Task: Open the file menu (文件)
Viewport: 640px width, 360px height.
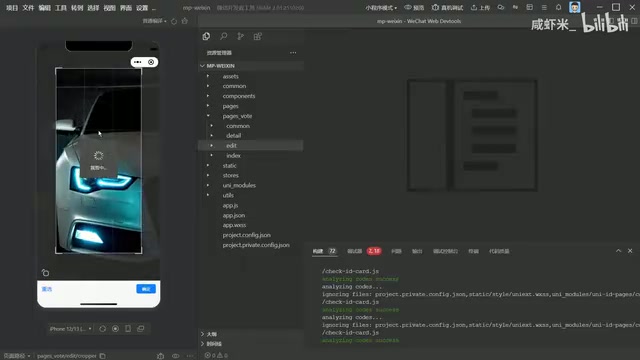Action: 28,8
